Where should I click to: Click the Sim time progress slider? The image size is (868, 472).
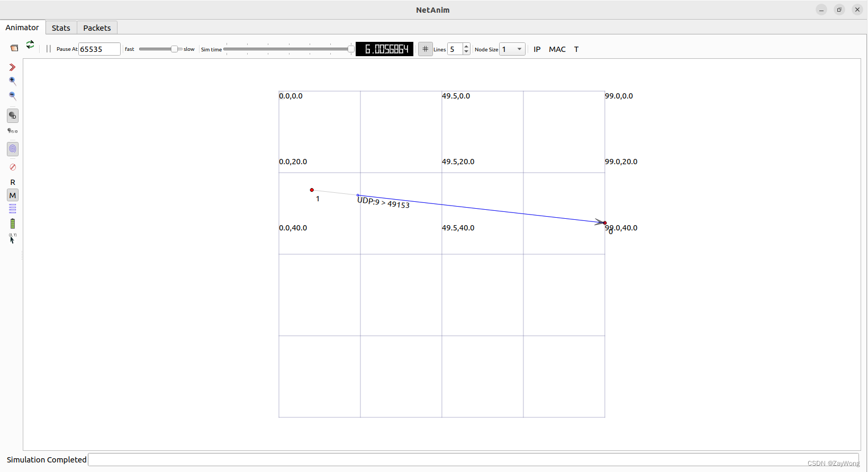(289, 49)
